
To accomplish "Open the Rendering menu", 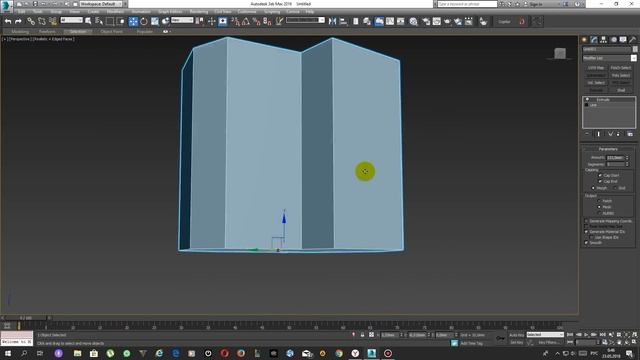I will pos(199,12).
